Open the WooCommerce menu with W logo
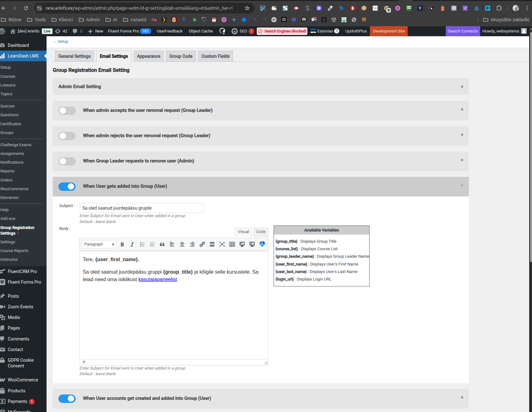Viewport: 532px width, 412px height. pyautogui.click(x=23, y=380)
